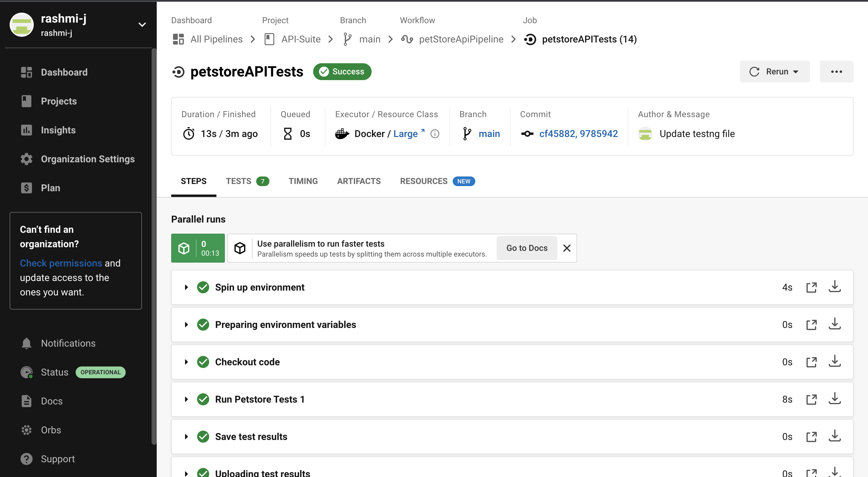
Task: Select Projects in the left sidebar
Action: [59, 101]
